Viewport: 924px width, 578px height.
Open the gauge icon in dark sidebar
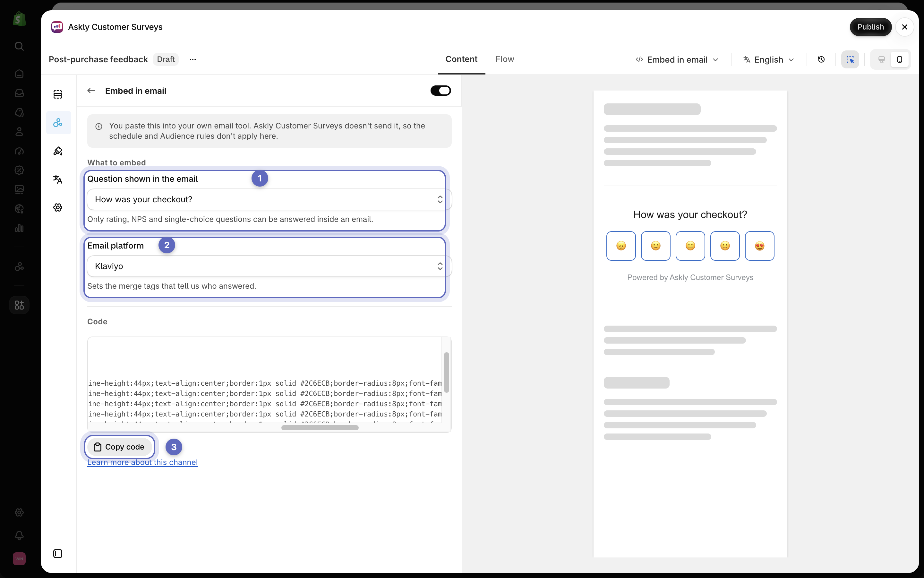point(19,151)
